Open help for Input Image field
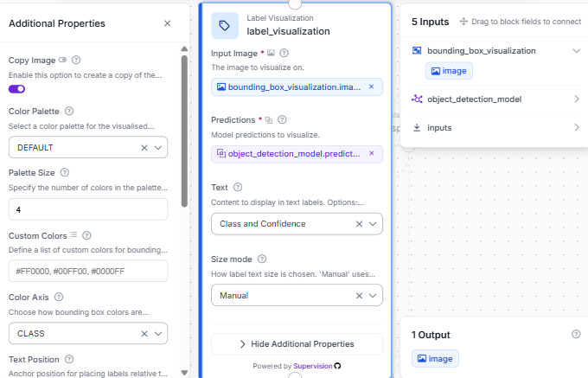 284,53
